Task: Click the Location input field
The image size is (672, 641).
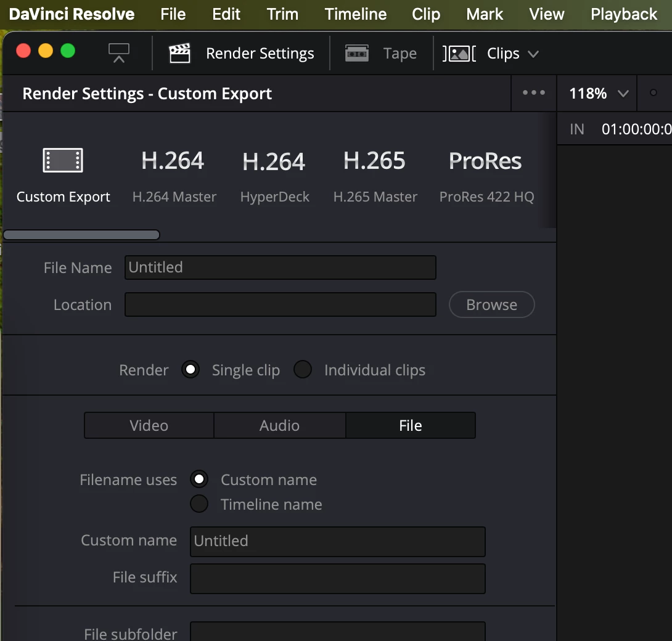Action: tap(281, 304)
